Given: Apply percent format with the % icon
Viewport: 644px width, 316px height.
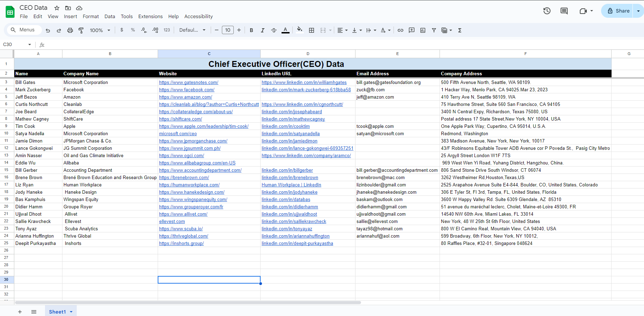Looking at the screenshot, I should pyautogui.click(x=133, y=30).
